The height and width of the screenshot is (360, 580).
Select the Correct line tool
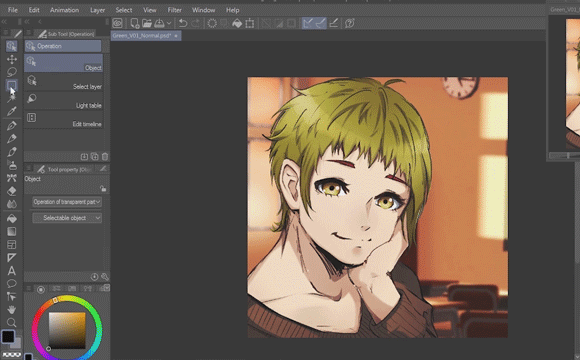coord(11,297)
